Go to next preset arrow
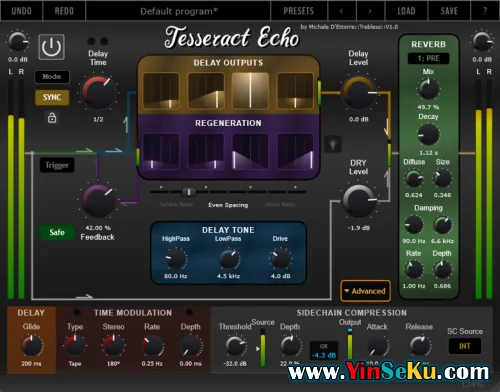Viewport: 500px width, 392px height. tap(370, 11)
